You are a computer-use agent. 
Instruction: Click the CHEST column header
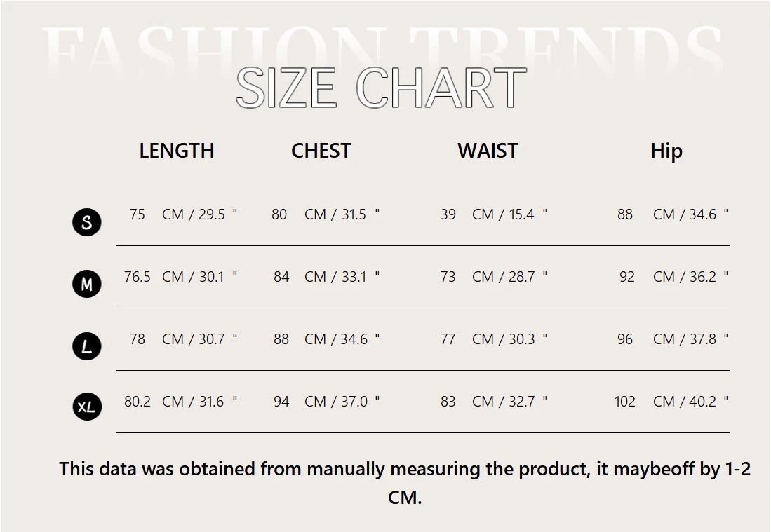321,151
